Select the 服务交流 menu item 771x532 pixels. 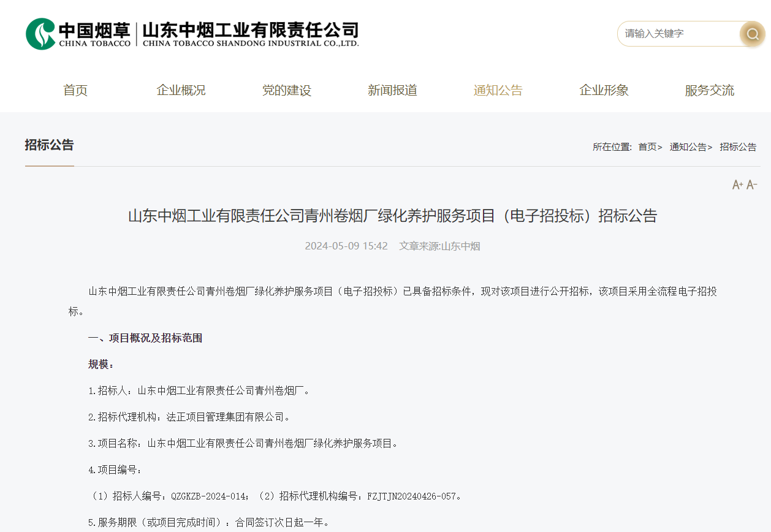click(x=708, y=89)
